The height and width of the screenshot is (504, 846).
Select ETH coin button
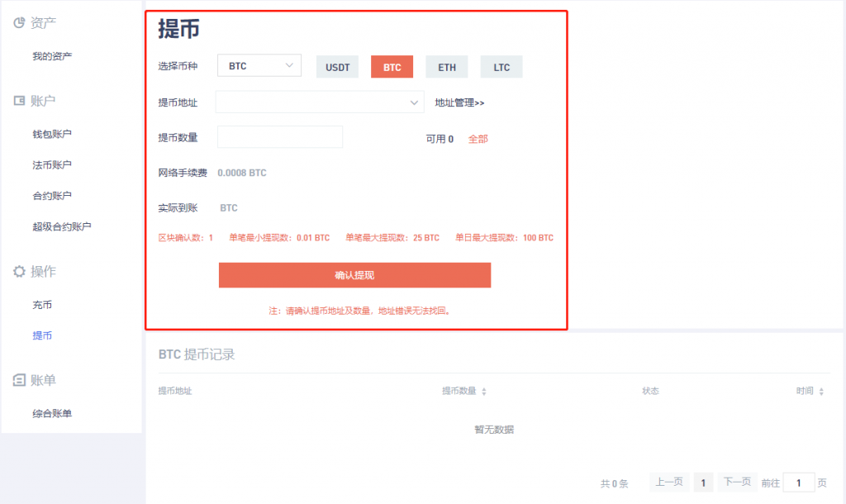[x=447, y=67]
